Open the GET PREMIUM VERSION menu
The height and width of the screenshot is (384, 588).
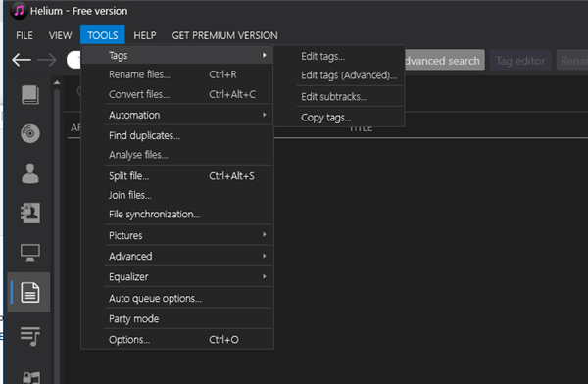tap(224, 35)
